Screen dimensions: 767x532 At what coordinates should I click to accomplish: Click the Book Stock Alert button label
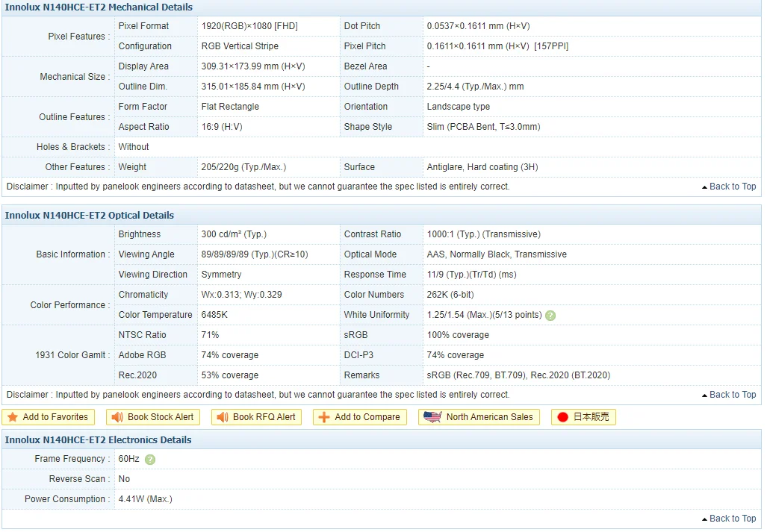pos(161,417)
